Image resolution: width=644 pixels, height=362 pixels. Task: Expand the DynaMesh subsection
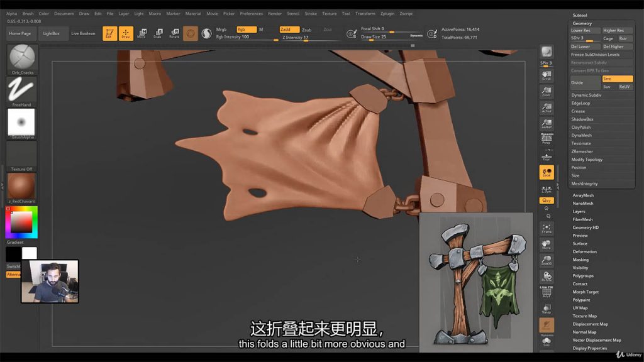coord(581,135)
